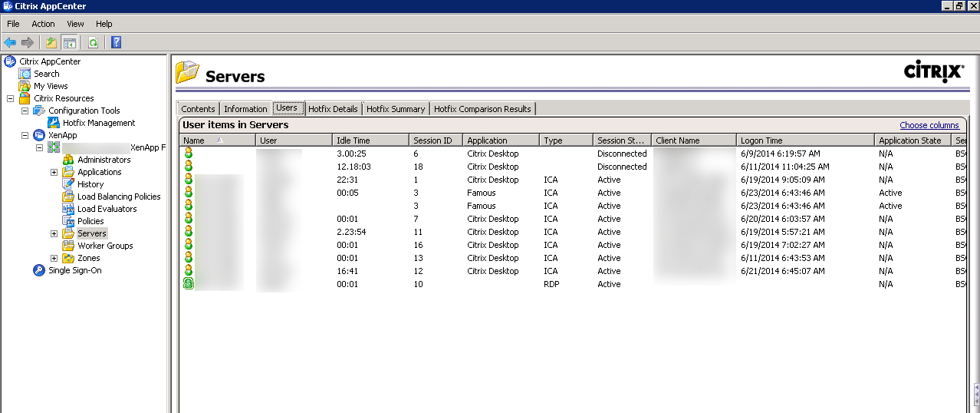980x413 pixels.
Task: Switch to the Contents tab
Action: coord(198,109)
